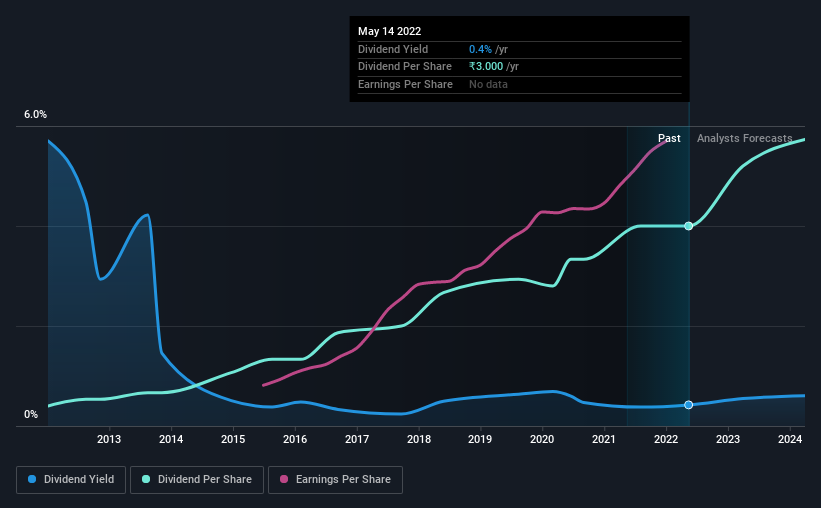This screenshot has height=508, width=821.
Task: Click the 2013 x-axis label
Action: point(109,439)
